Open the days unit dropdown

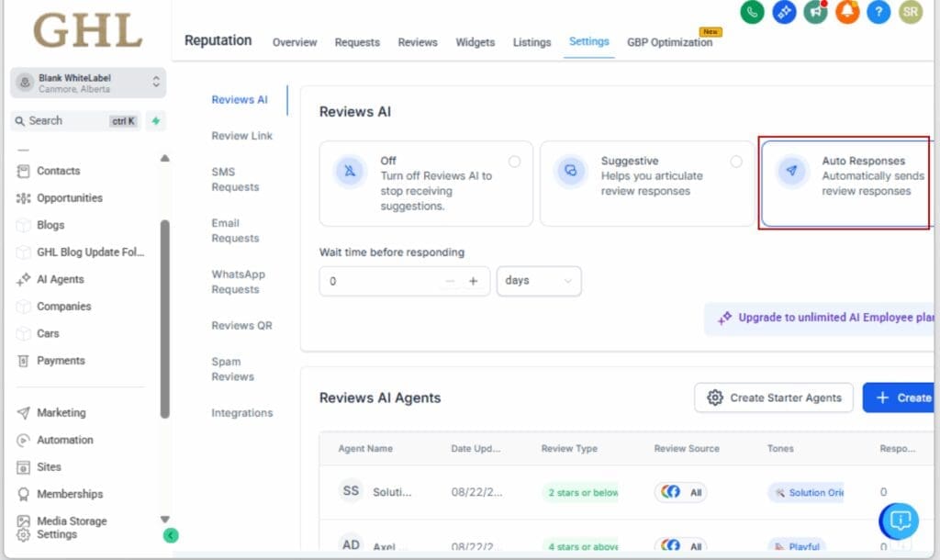point(538,281)
